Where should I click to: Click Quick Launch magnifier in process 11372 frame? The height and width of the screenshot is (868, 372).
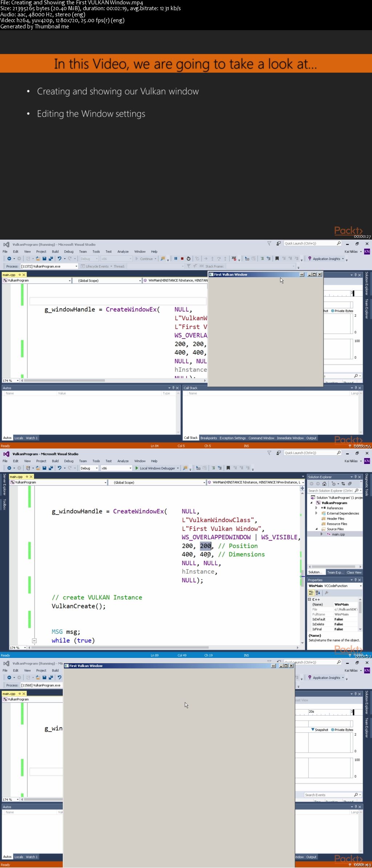pos(339,243)
